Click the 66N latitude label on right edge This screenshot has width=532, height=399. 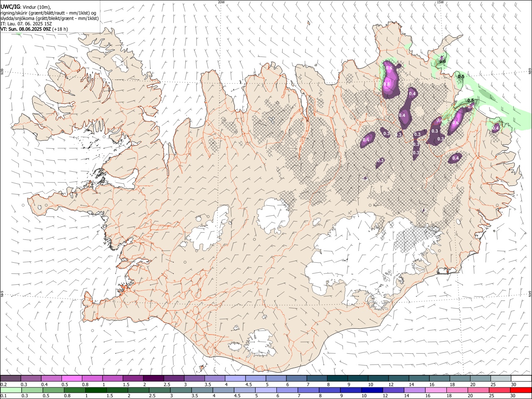tap(530, 71)
